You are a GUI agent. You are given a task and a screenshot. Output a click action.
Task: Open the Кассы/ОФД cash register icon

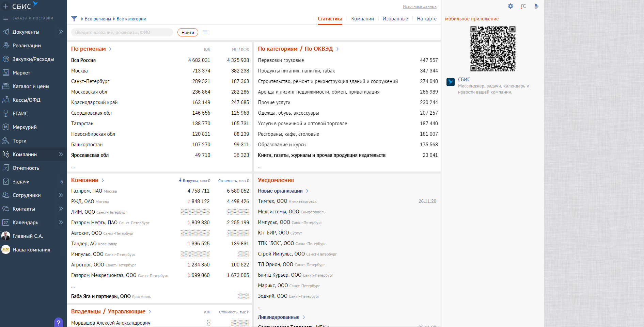[x=6, y=100]
